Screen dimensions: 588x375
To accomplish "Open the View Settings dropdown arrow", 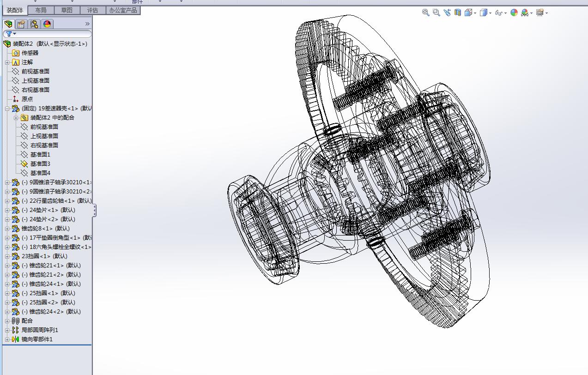I will tap(547, 13).
